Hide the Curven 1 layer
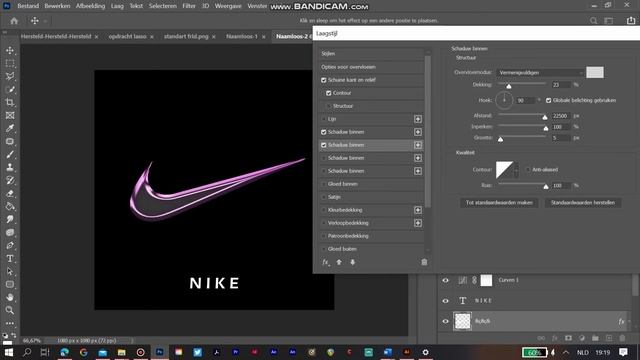 tap(445, 280)
